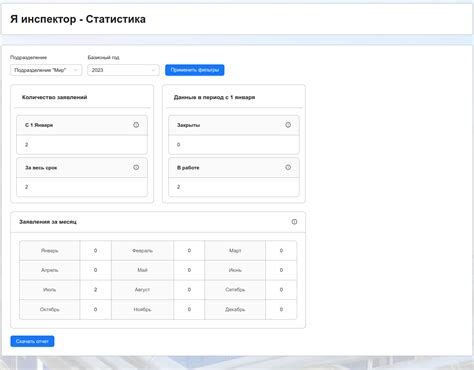Open the Подразделение dropdown

[x=46, y=70]
